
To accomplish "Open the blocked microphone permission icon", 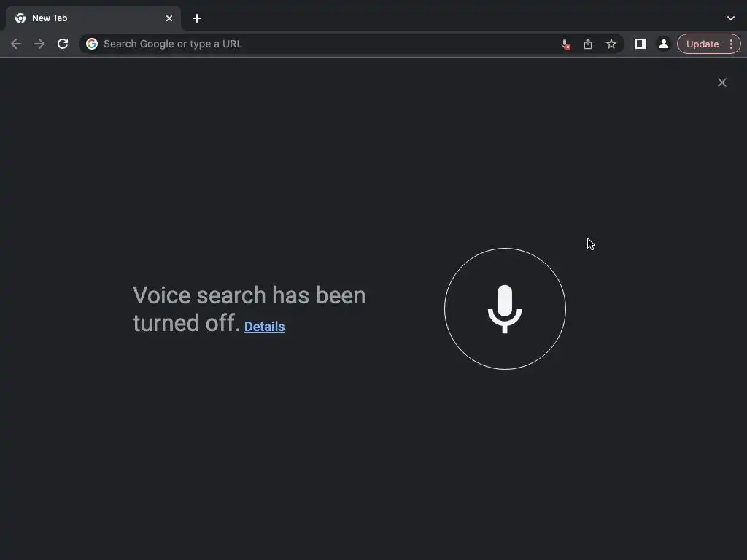I will [565, 44].
